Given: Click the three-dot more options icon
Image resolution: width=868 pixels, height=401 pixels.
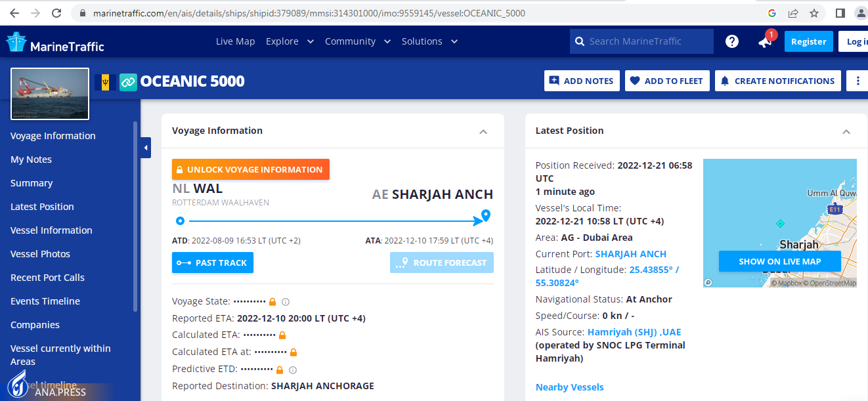Looking at the screenshot, I should coord(857,81).
